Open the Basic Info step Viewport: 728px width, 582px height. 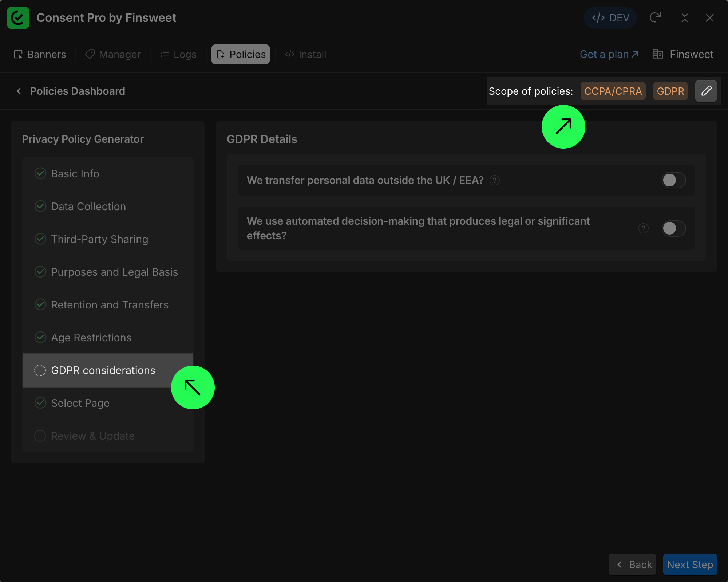point(108,174)
